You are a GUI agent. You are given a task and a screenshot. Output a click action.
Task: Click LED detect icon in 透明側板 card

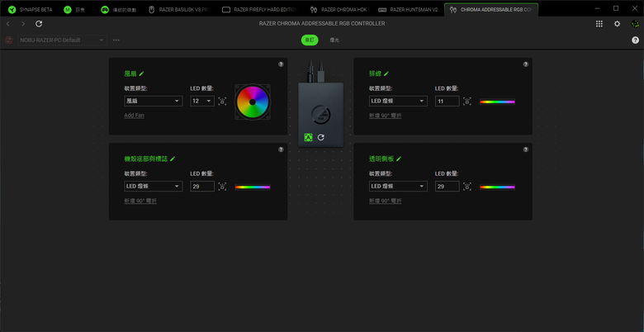(x=467, y=187)
